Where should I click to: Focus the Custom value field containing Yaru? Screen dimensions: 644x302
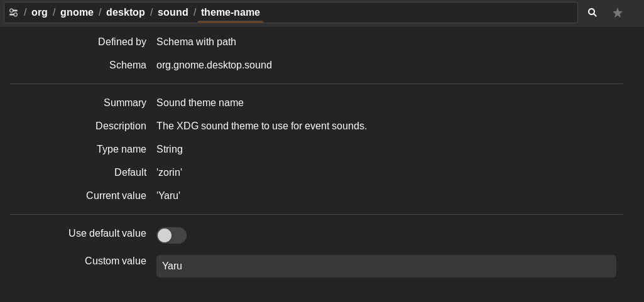click(x=386, y=266)
